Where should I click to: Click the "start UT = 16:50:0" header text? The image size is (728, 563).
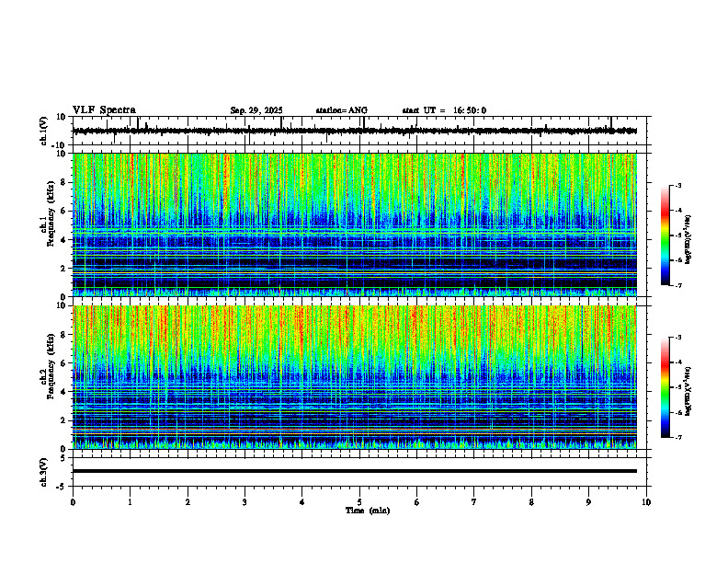point(444,110)
